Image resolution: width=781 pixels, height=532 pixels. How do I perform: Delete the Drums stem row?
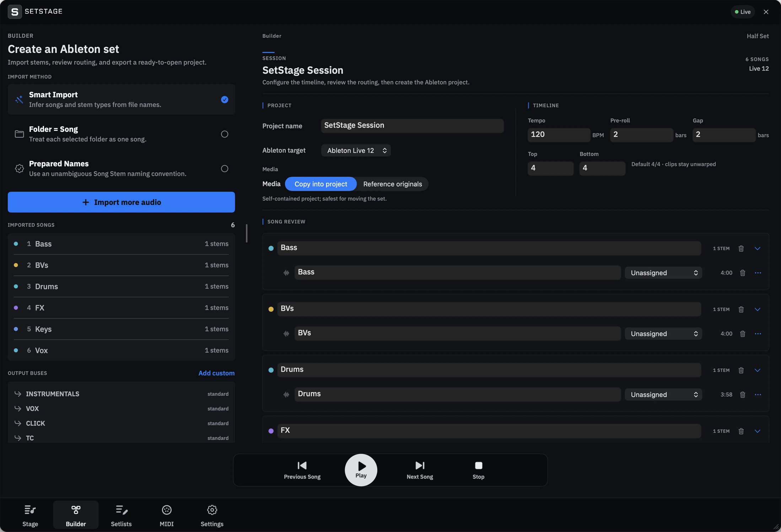click(742, 395)
